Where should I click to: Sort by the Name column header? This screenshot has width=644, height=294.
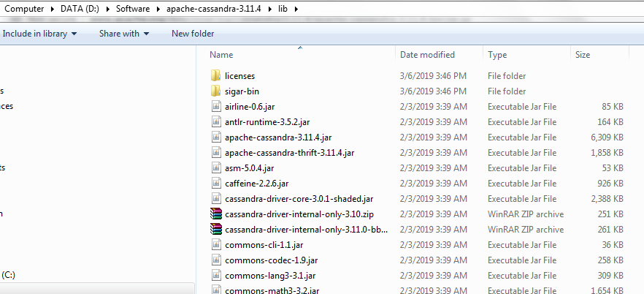(x=221, y=55)
